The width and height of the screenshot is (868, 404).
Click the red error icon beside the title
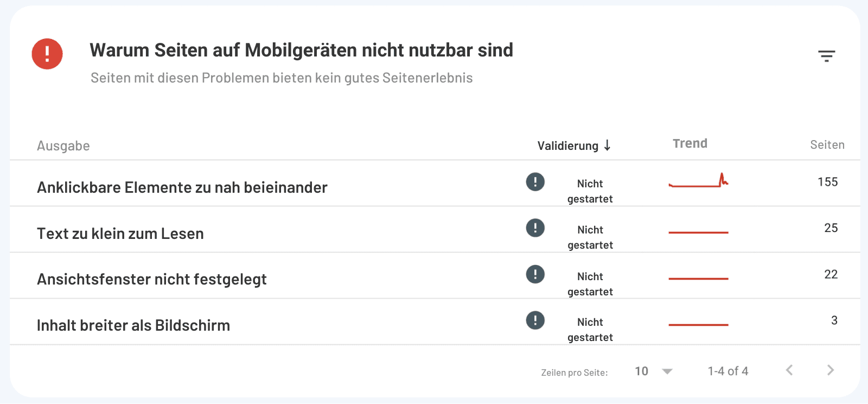click(x=47, y=54)
